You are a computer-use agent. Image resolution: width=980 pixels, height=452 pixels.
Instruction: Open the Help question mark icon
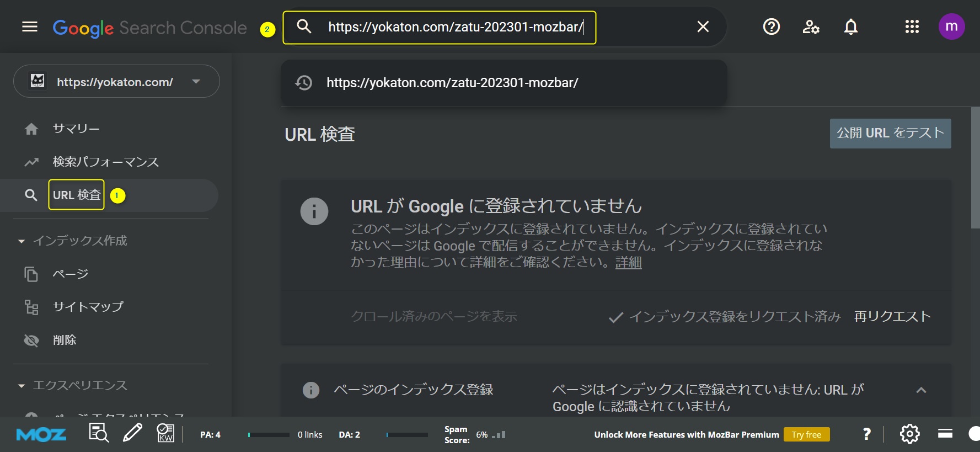coord(771,26)
